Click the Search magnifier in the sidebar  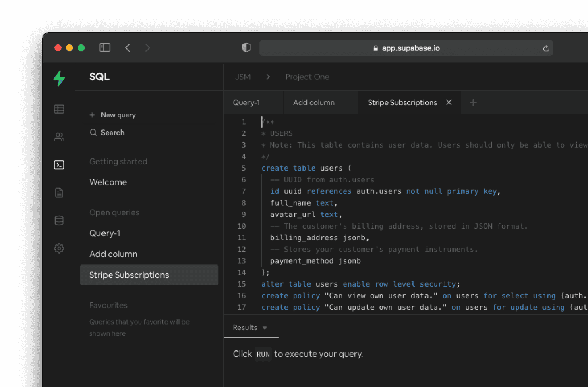click(93, 132)
